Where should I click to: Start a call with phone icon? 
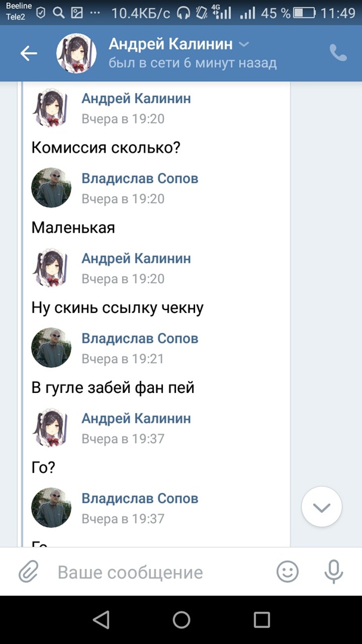pos(338,53)
